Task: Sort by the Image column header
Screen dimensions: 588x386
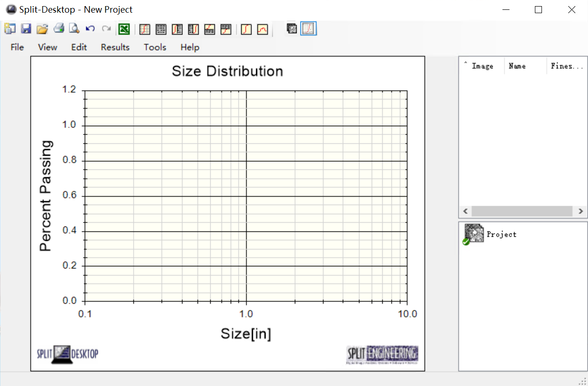Action: pyautogui.click(x=482, y=66)
